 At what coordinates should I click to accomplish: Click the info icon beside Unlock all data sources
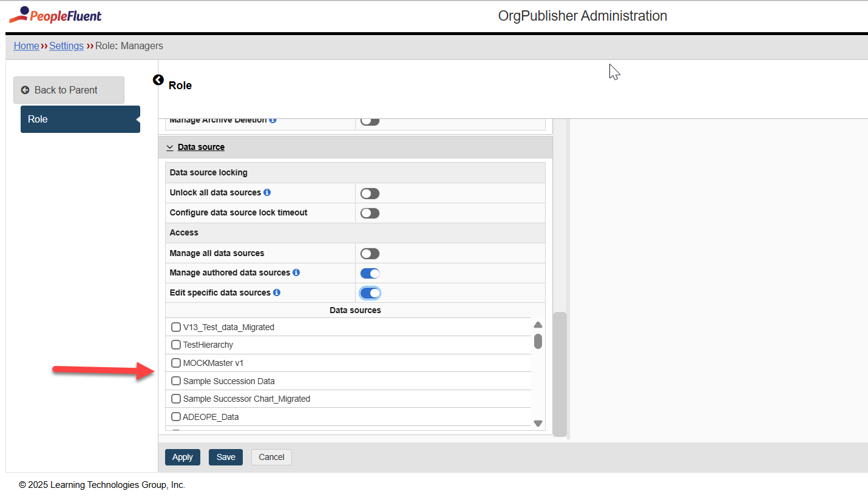tap(267, 192)
